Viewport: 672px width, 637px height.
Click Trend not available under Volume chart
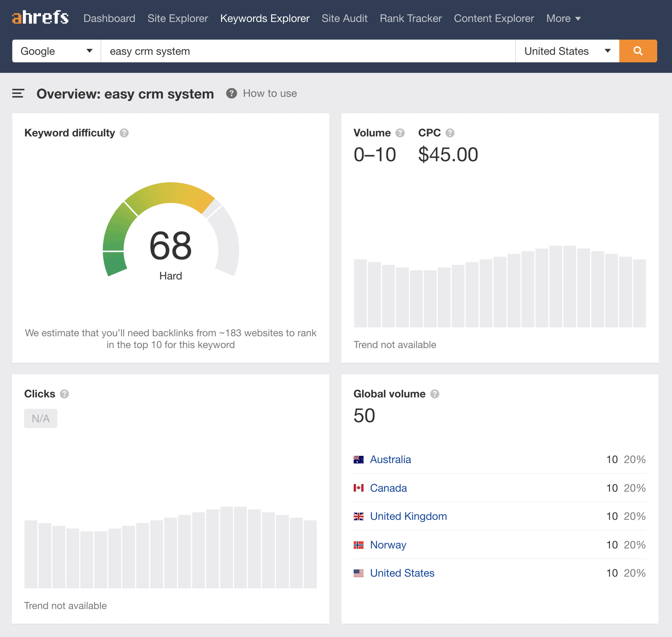point(395,345)
